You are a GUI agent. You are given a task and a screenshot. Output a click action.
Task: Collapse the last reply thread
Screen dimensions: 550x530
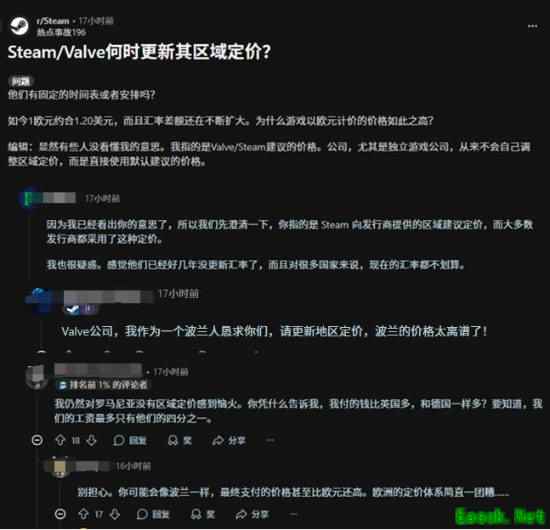coord(60,514)
